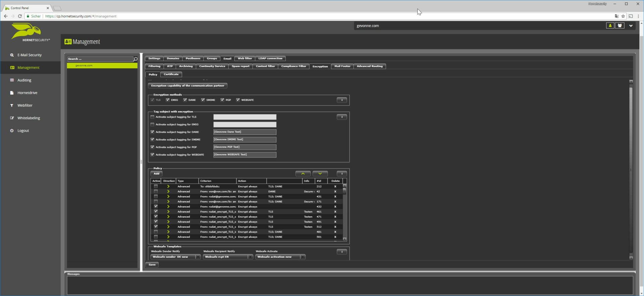This screenshot has height=296, width=644.
Task: Move policy down with green down arrow
Action: pyautogui.click(x=320, y=174)
